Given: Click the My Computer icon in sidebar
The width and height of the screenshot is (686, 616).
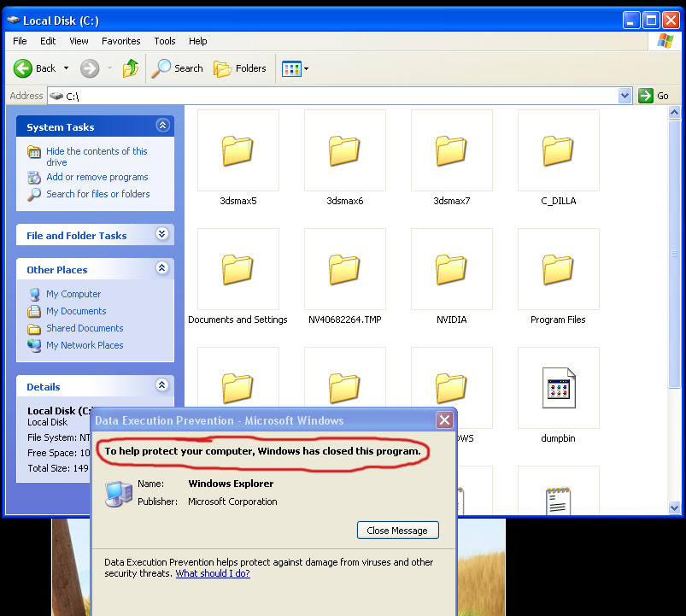Looking at the screenshot, I should pyautogui.click(x=34, y=294).
